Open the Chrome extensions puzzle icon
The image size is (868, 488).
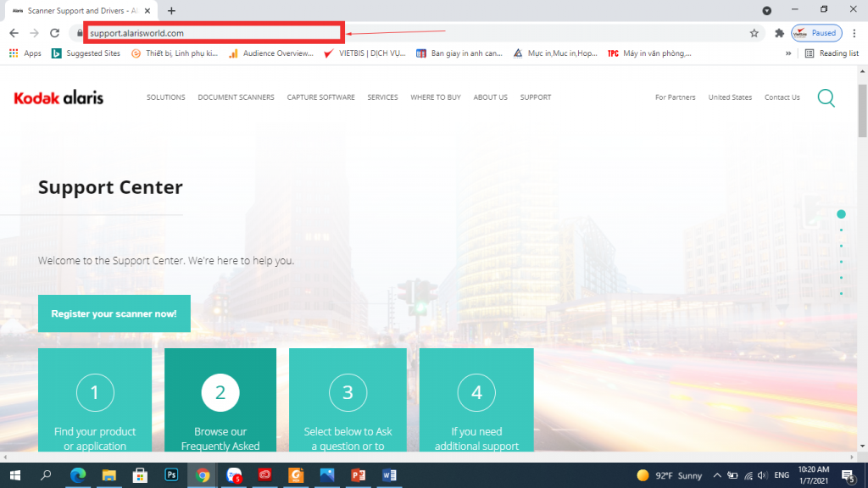(x=779, y=33)
